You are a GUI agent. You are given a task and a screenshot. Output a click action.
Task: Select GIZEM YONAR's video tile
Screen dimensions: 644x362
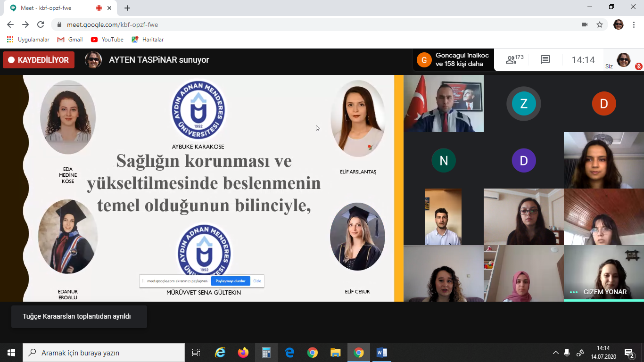(603, 273)
